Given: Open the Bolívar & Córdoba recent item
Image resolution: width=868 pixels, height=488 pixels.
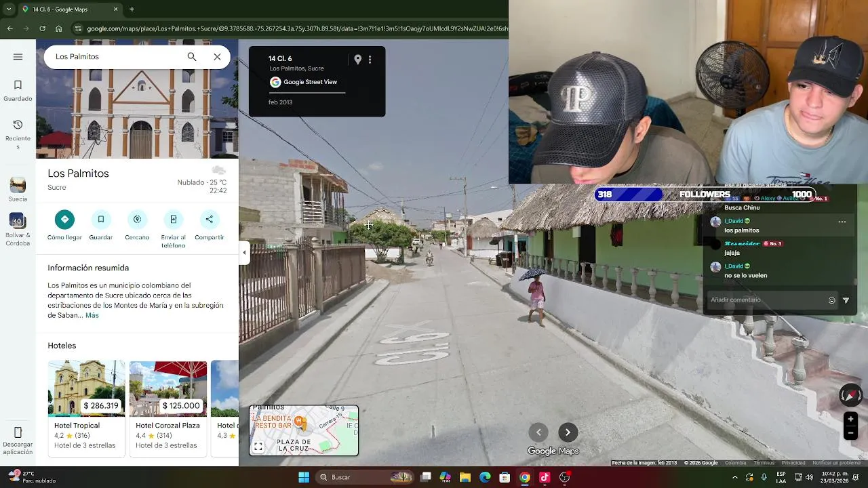Looking at the screenshot, I should click(18, 221).
